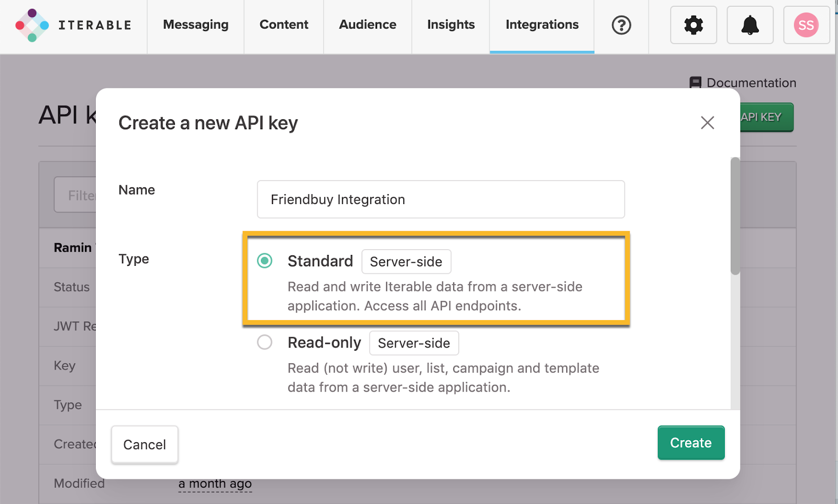Select the Read-only key type radio
This screenshot has height=504, width=838.
click(265, 342)
